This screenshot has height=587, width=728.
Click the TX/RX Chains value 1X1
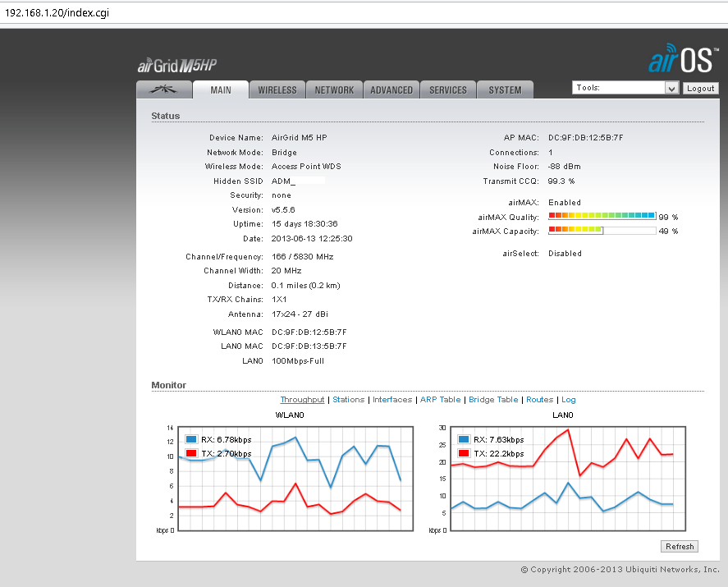(x=279, y=300)
